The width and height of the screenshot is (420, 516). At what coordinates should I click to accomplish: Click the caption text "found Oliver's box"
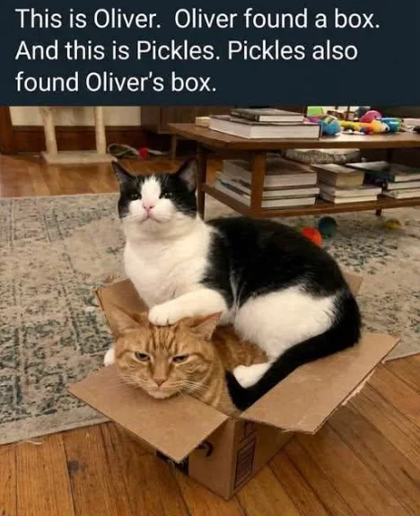116,82
